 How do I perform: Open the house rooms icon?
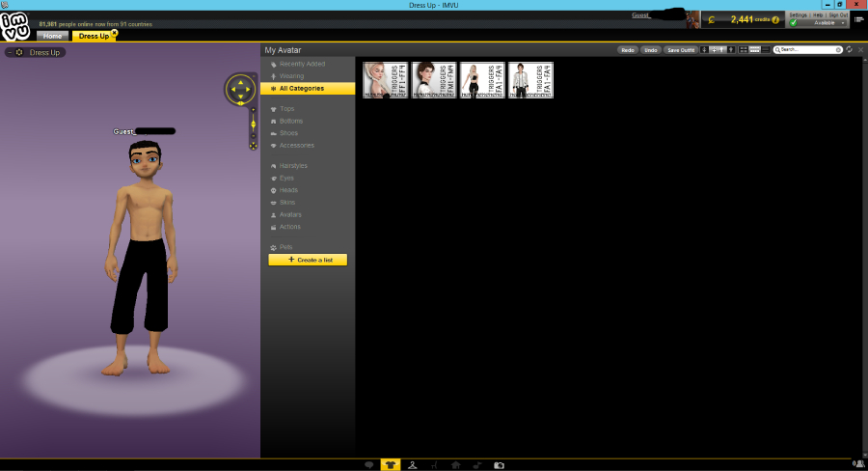pyautogui.click(x=455, y=465)
